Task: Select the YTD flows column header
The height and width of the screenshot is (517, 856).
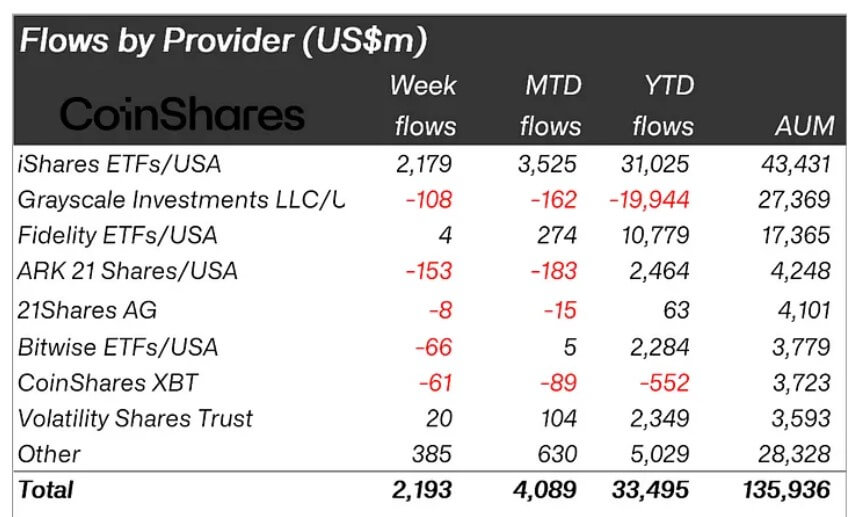Action: 663,106
